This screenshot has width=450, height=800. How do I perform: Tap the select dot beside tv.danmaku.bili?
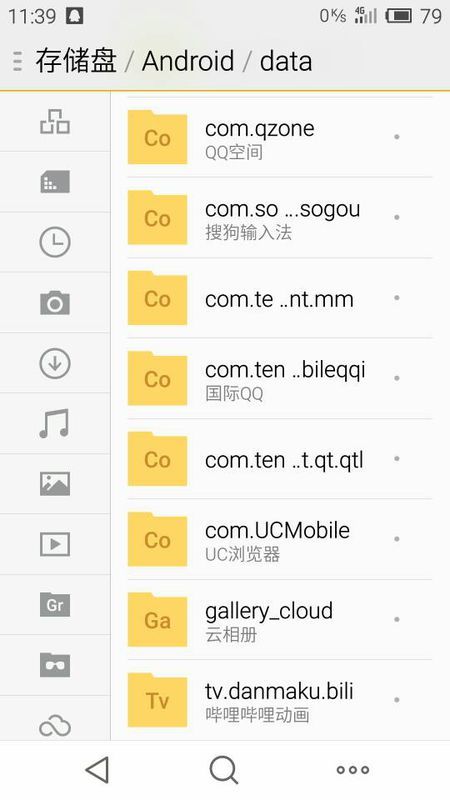coord(396,700)
